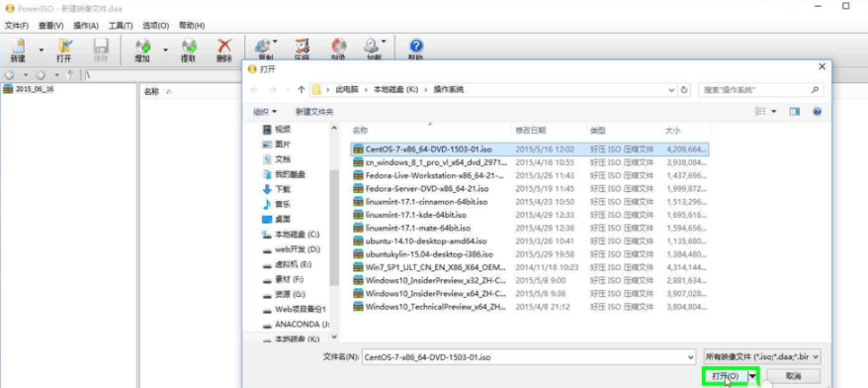Sort by 大小 column header
The width and height of the screenshot is (868, 388).
(x=672, y=131)
